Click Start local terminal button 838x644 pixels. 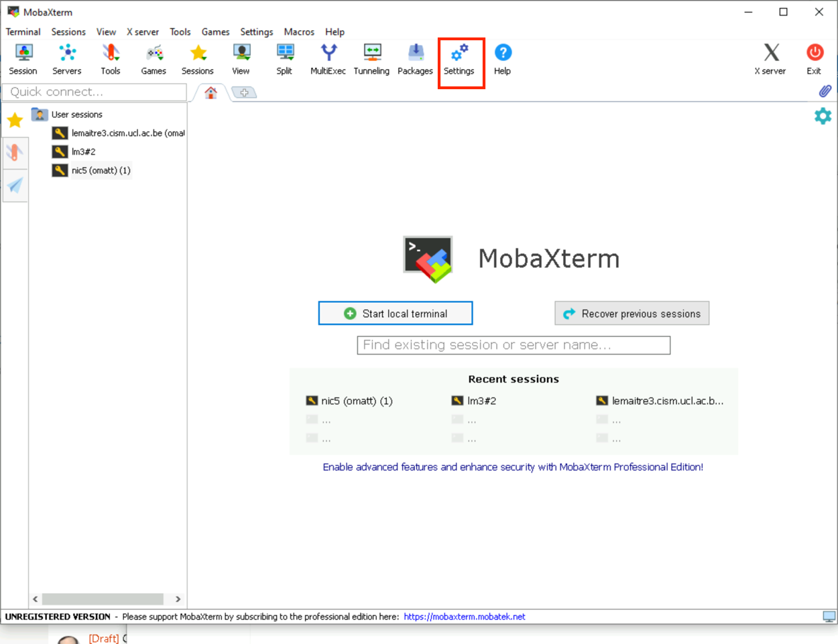pyautogui.click(x=396, y=314)
